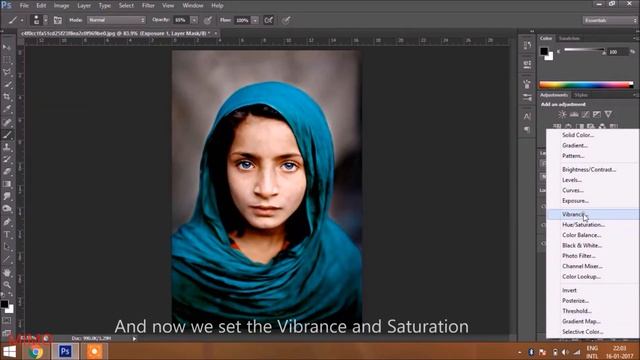This screenshot has height=360, width=640.
Task: Select the Blur tool
Action: [x=7, y=196]
